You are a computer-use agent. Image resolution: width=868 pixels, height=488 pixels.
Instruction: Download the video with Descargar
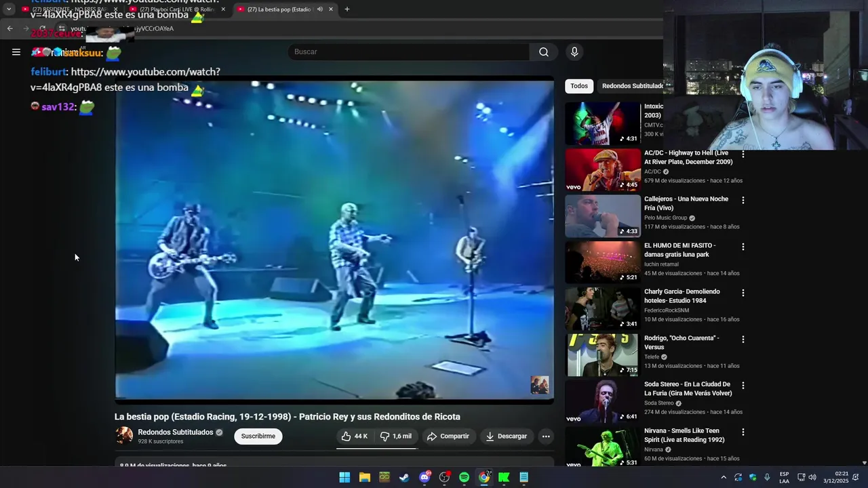click(x=507, y=436)
